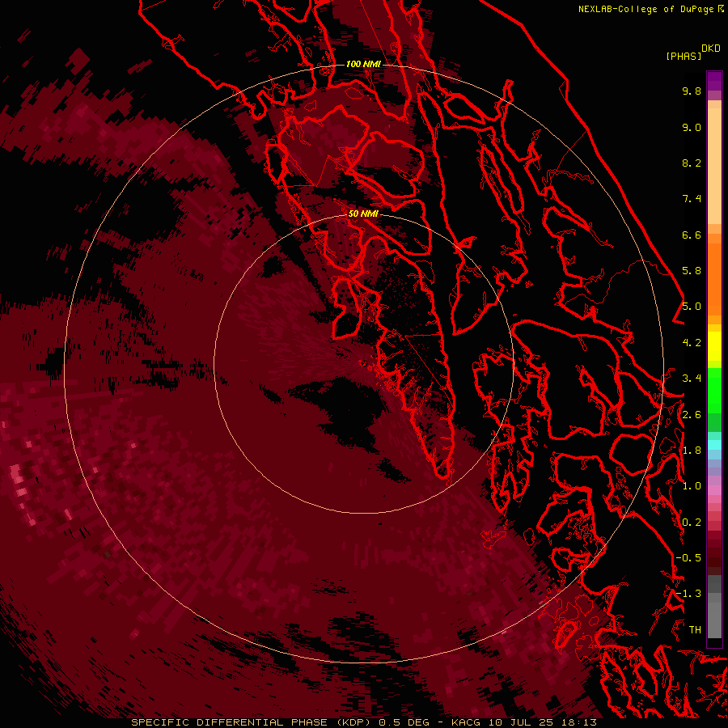Click the -0.5 value on color scale

[x=688, y=558]
